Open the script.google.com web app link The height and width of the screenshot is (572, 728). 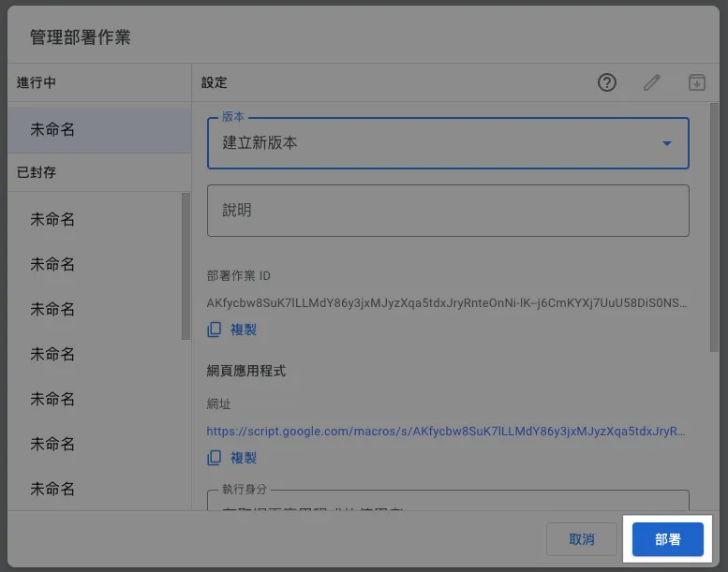[446, 432]
